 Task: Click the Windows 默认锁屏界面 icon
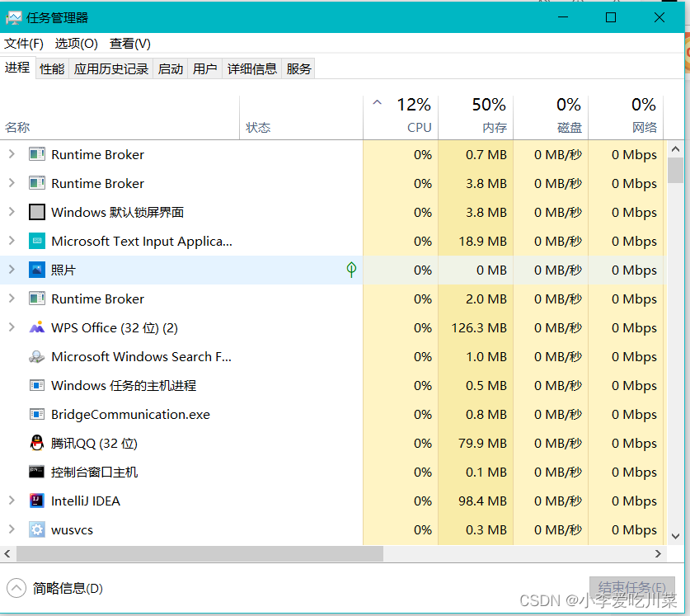(x=37, y=212)
